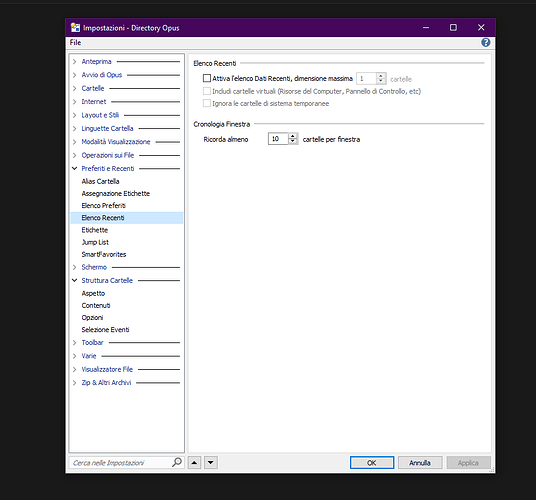The height and width of the screenshot is (500, 536).
Task: Select the Jump List settings page
Action: (95, 242)
